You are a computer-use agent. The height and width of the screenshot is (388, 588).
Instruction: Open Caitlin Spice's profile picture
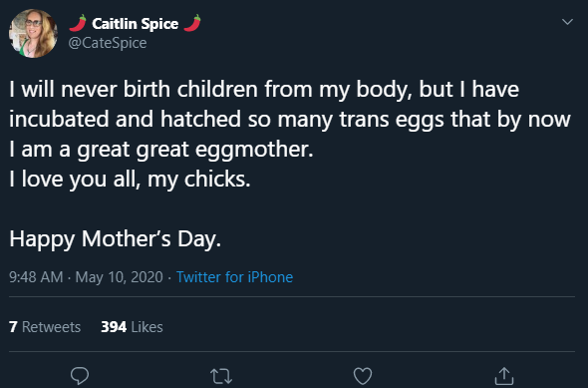coord(33,33)
